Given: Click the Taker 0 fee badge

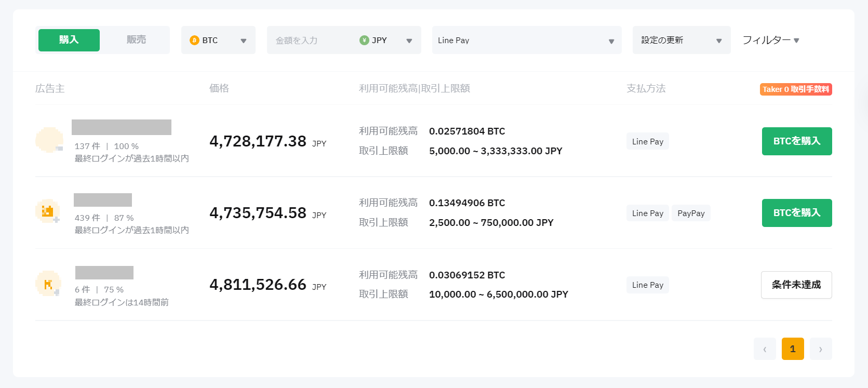Looking at the screenshot, I should 796,89.
